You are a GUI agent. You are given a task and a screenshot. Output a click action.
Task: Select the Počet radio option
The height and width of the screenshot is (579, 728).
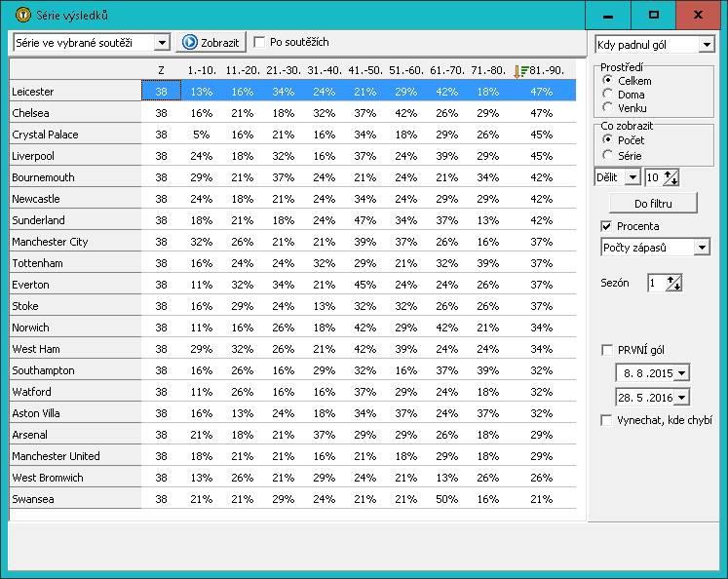607,139
